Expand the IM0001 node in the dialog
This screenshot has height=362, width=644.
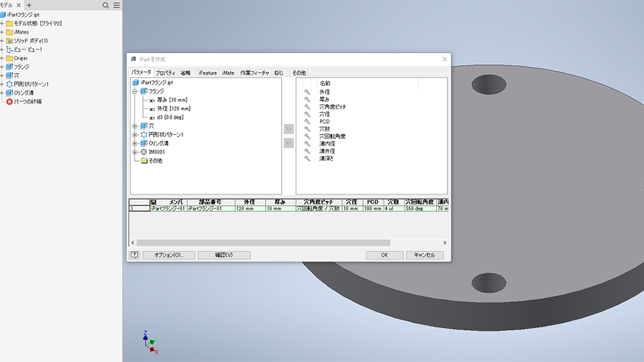pyautogui.click(x=135, y=152)
